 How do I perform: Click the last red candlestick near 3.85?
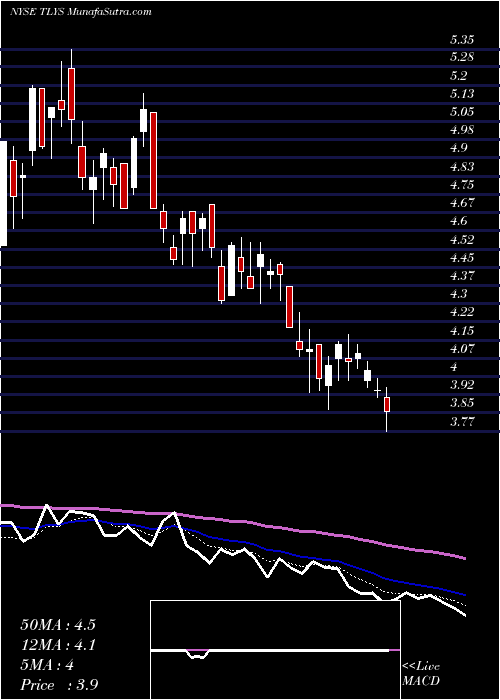tap(387, 404)
